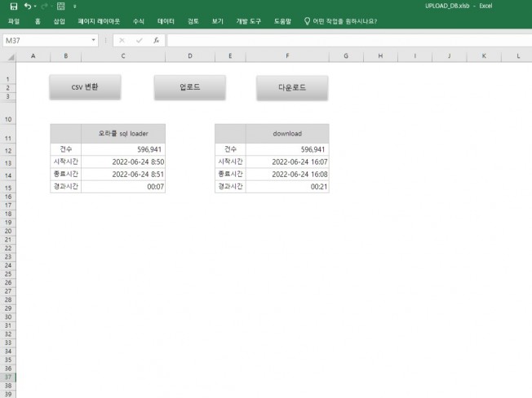This screenshot has height=398, width=532.
Task: Select download end time 2022-06-24 16:08
Action: click(287, 175)
